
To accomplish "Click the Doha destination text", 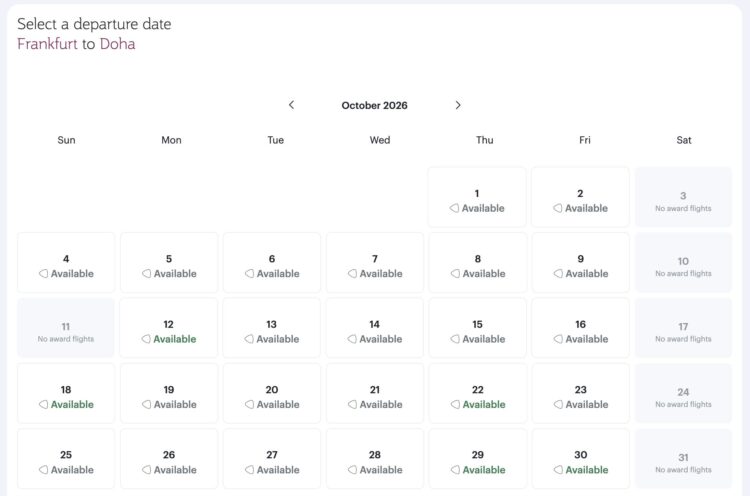I will 117,44.
